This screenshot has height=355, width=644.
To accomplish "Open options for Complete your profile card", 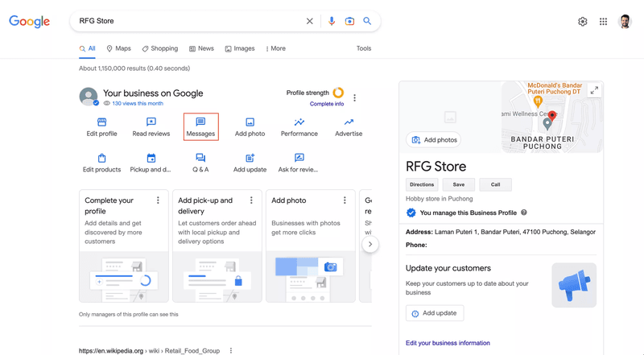I will (158, 200).
